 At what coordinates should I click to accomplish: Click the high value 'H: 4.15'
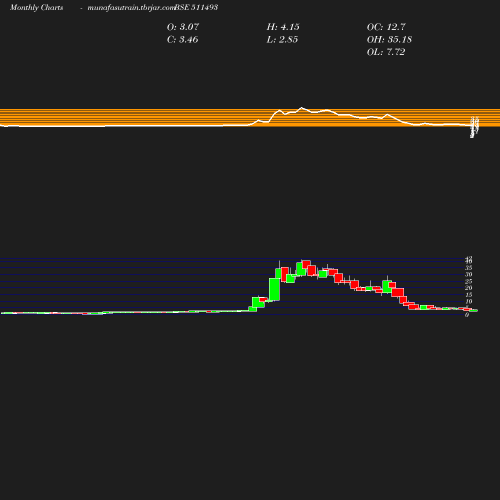pos(283,27)
